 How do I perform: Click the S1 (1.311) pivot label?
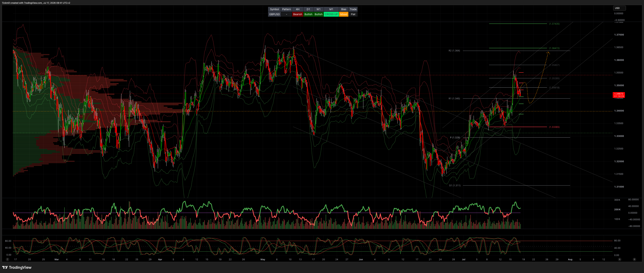(x=455, y=186)
